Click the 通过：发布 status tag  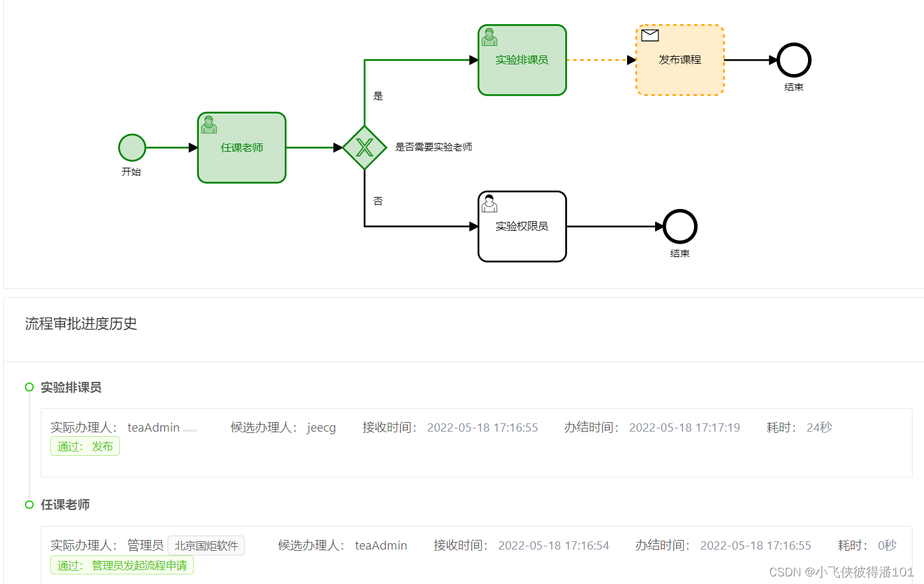pyautogui.click(x=85, y=446)
